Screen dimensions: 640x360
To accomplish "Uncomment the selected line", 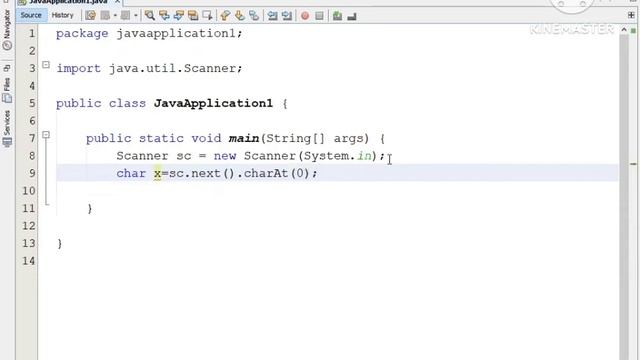I will (x=352, y=17).
